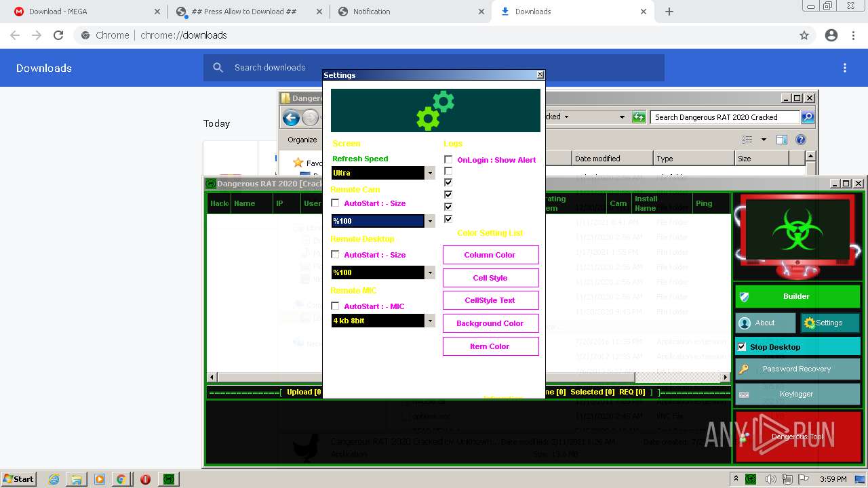Click the biohazard monitor image in RAT window
The image size is (868, 488).
tap(797, 237)
